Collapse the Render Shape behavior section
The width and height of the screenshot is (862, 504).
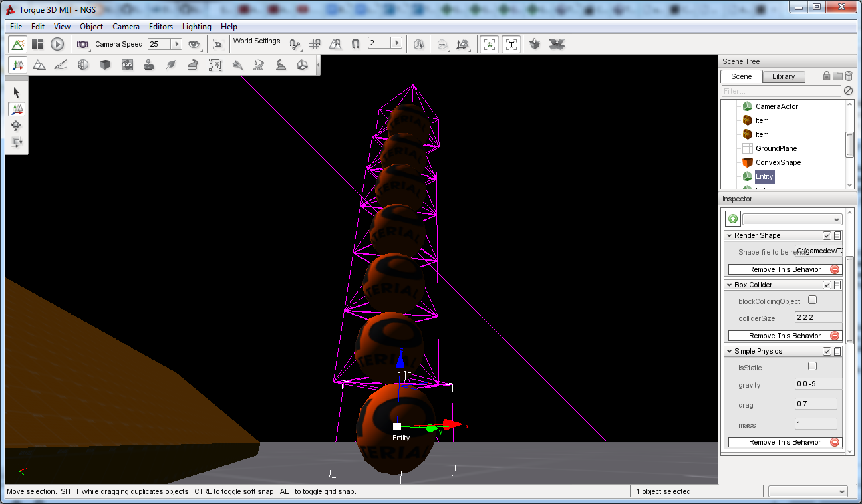[729, 235]
